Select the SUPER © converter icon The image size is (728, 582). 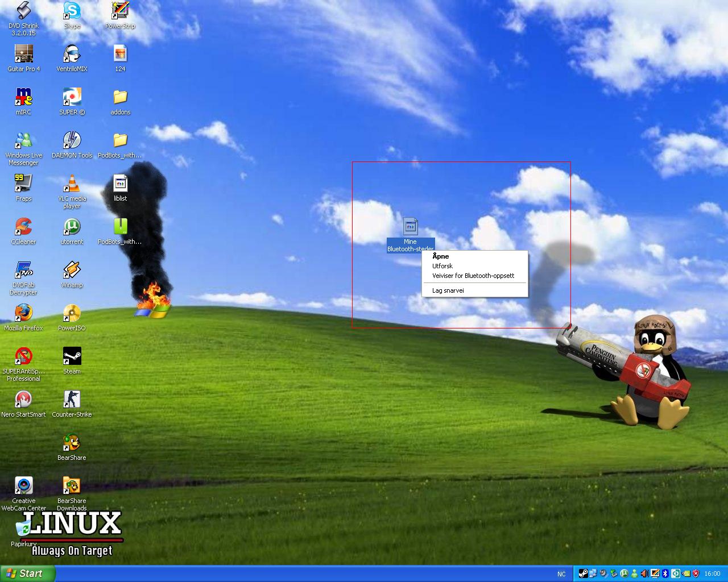coord(72,101)
